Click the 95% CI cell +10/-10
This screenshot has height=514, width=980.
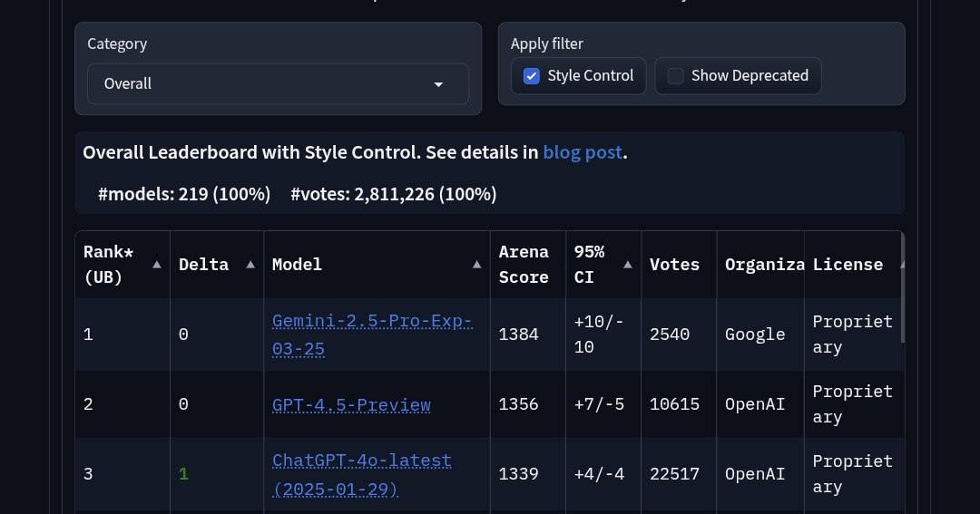point(603,335)
